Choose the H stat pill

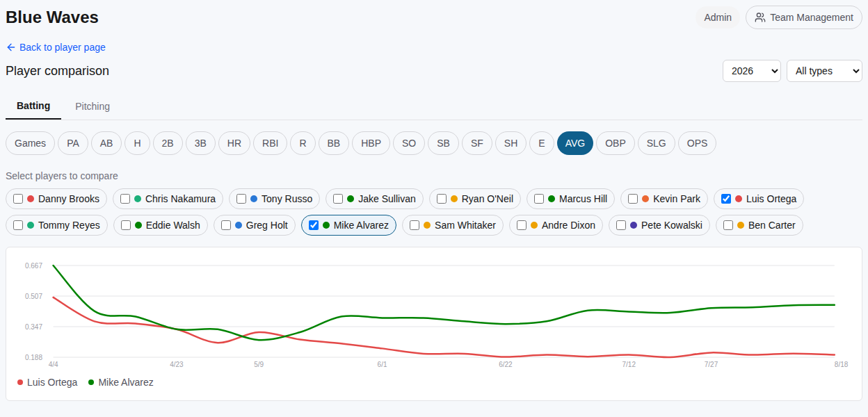pos(138,143)
